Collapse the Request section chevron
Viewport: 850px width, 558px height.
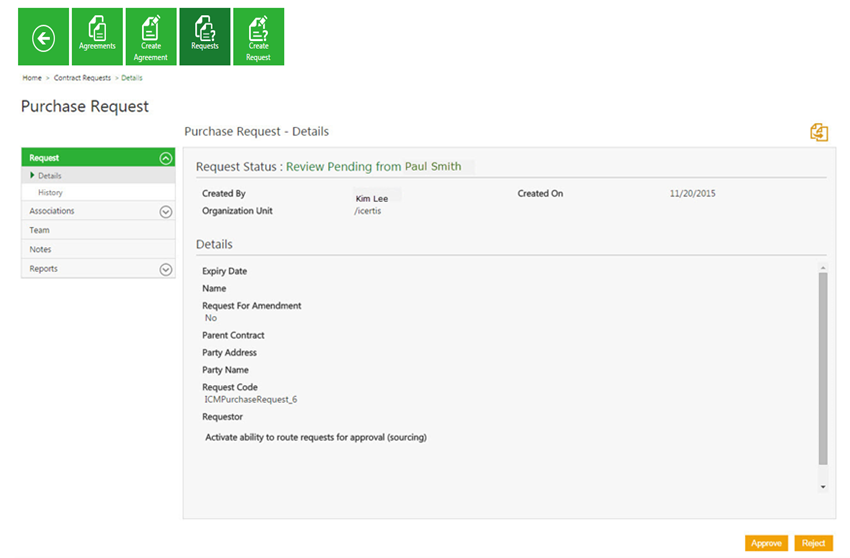(x=166, y=158)
